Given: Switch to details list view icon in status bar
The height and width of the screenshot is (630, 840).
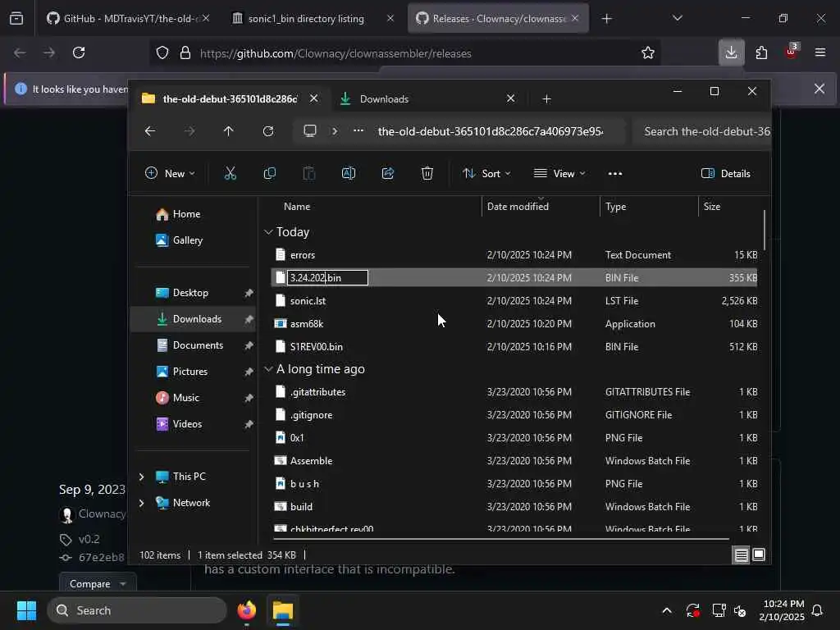Looking at the screenshot, I should coord(741,555).
